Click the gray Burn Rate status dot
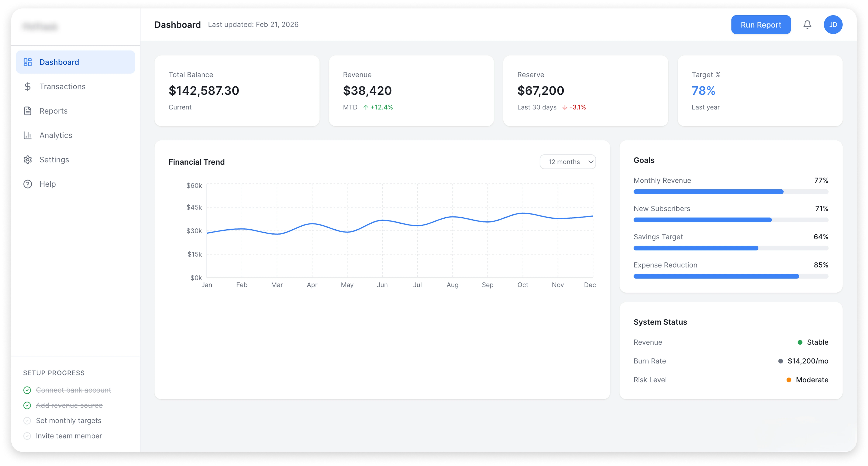 pos(780,361)
